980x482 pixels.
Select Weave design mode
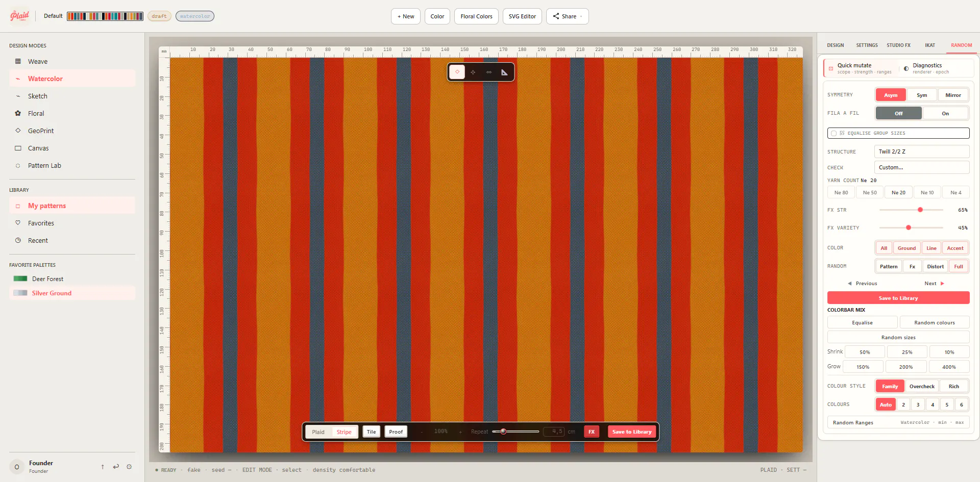[x=72, y=61]
